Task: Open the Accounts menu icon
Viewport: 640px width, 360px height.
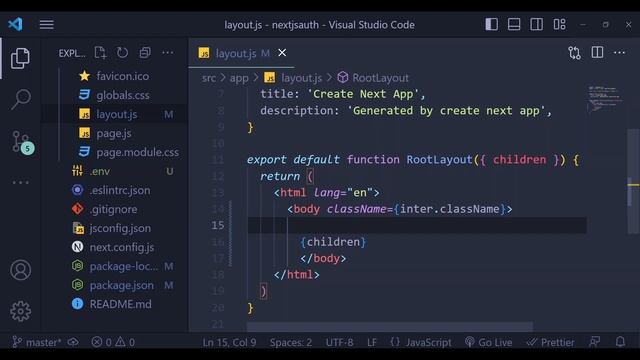Action: pyautogui.click(x=20, y=270)
